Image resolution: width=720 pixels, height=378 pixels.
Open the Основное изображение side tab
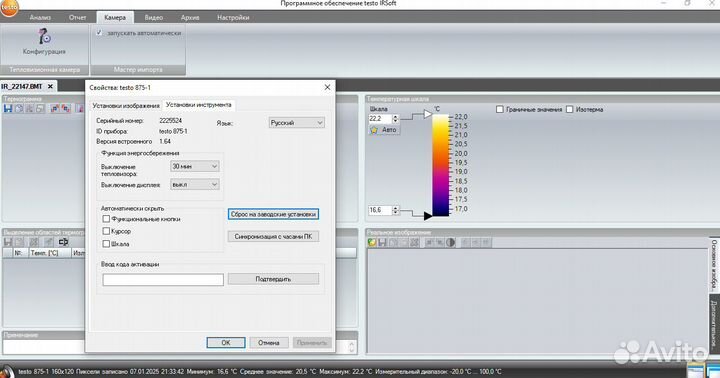pos(714,264)
